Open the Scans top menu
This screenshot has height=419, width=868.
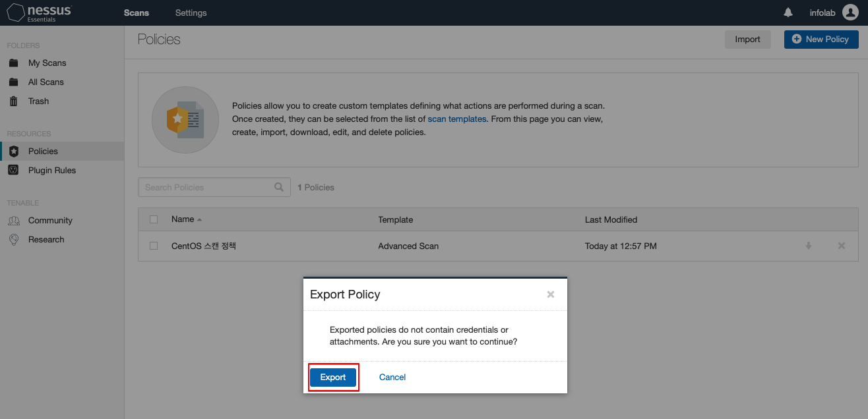click(x=137, y=13)
